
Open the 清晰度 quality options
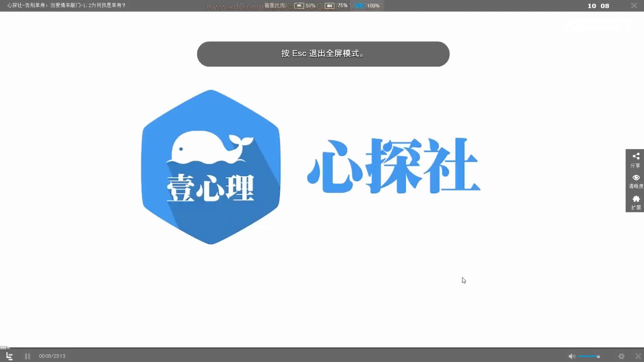(636, 181)
